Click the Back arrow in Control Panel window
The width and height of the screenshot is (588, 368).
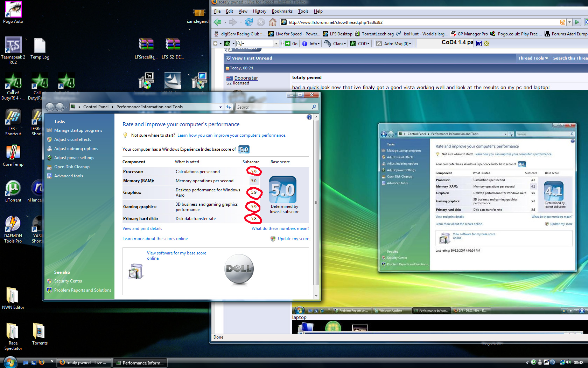(50, 107)
